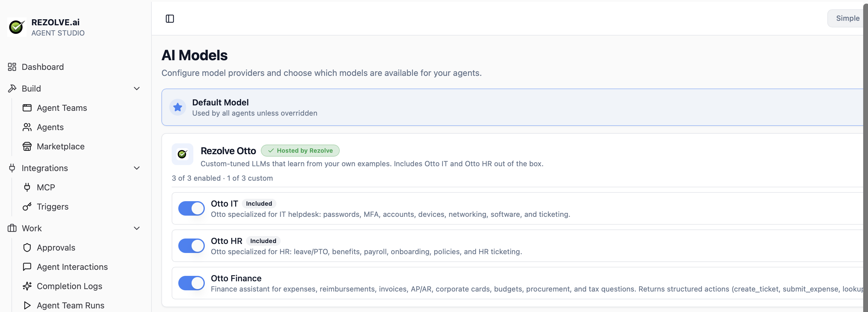The height and width of the screenshot is (312, 868).
Task: Click the Triggers key icon
Action: point(27,206)
